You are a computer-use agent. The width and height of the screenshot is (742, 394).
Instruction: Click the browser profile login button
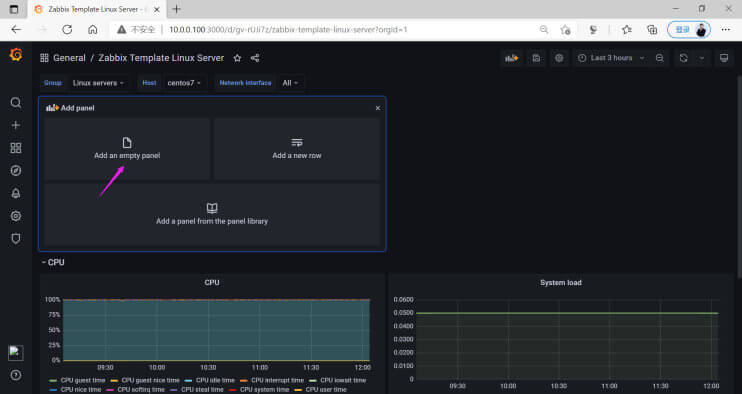point(689,30)
